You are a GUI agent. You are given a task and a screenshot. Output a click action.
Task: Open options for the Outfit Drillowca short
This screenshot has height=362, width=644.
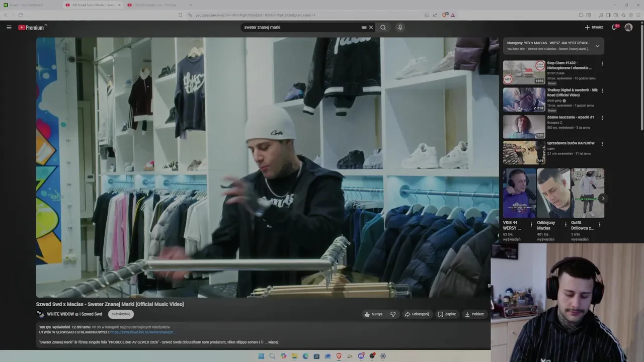pyautogui.click(x=599, y=225)
